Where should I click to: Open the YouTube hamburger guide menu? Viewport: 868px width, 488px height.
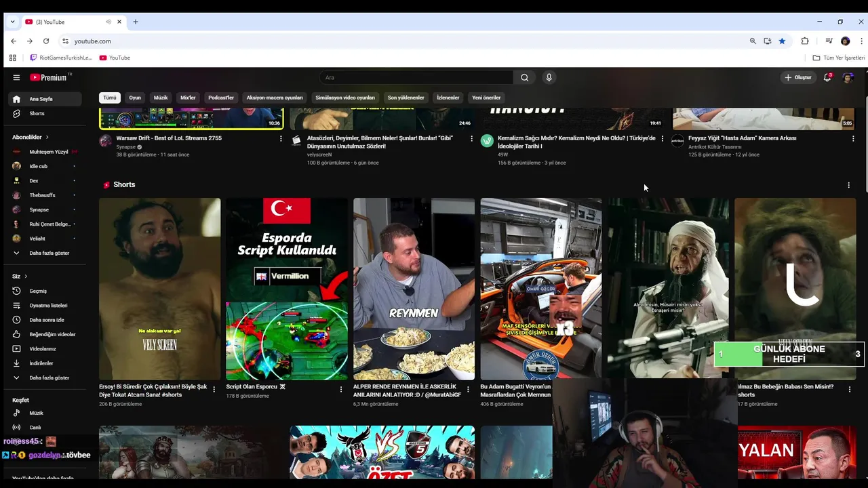click(16, 77)
